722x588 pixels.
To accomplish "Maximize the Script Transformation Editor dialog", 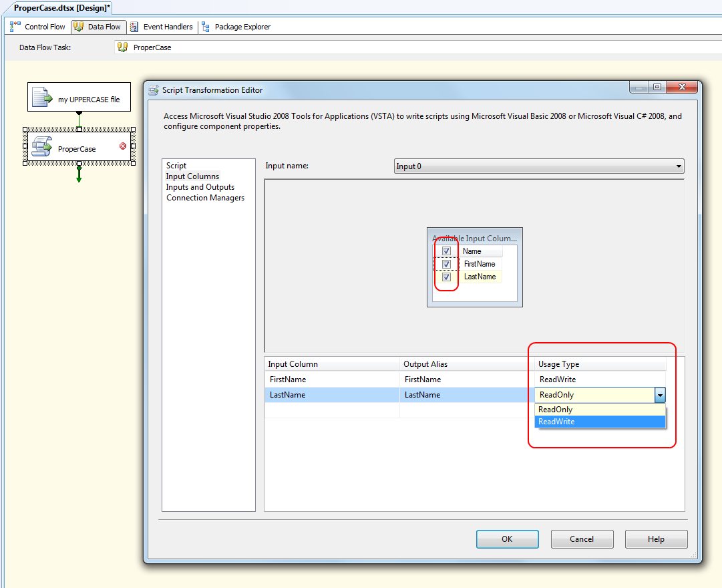I will coord(657,87).
